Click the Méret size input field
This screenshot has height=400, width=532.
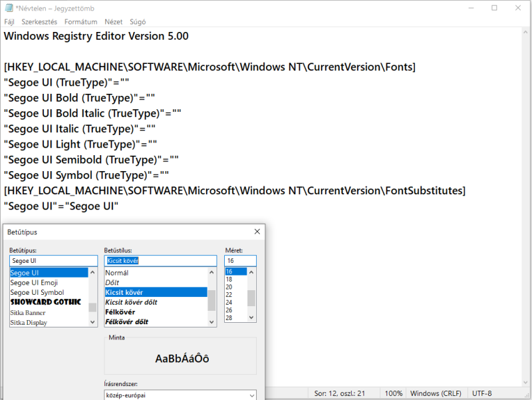pyautogui.click(x=240, y=260)
